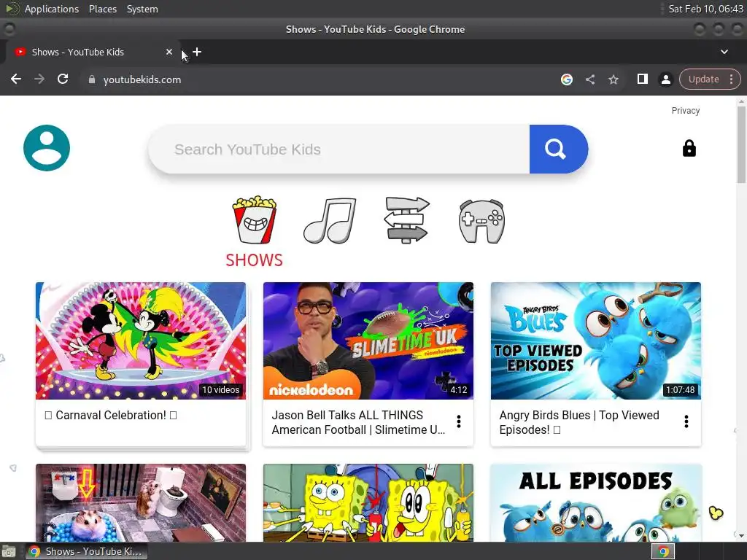Screen dimensions: 747x560
Task: Open the Chrome profile icon
Action: pyautogui.click(x=665, y=79)
